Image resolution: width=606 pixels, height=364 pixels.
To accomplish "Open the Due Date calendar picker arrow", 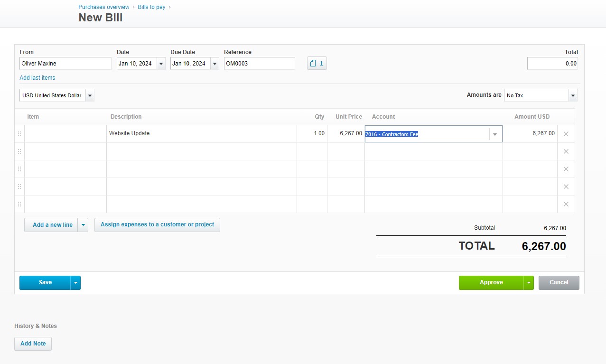I will tap(214, 64).
